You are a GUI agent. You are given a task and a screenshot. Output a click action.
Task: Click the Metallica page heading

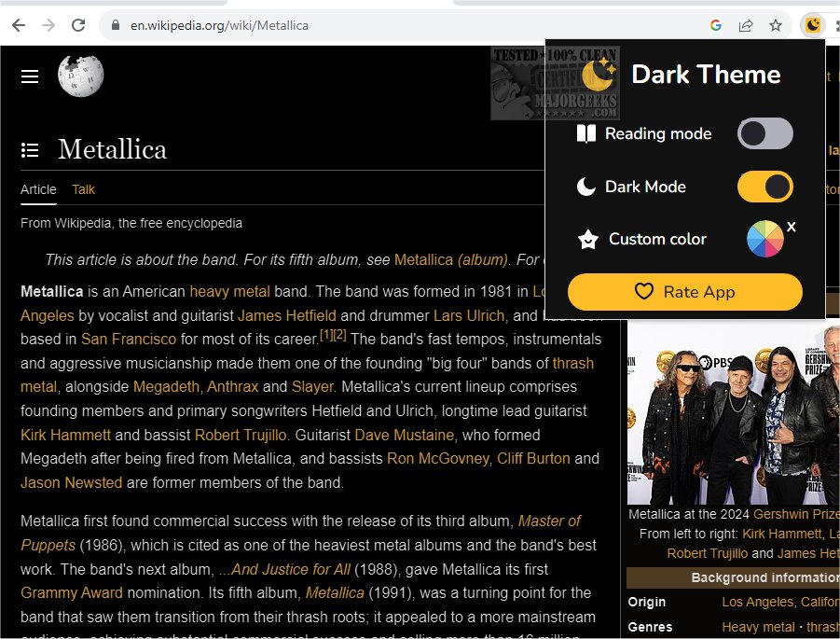tap(112, 149)
